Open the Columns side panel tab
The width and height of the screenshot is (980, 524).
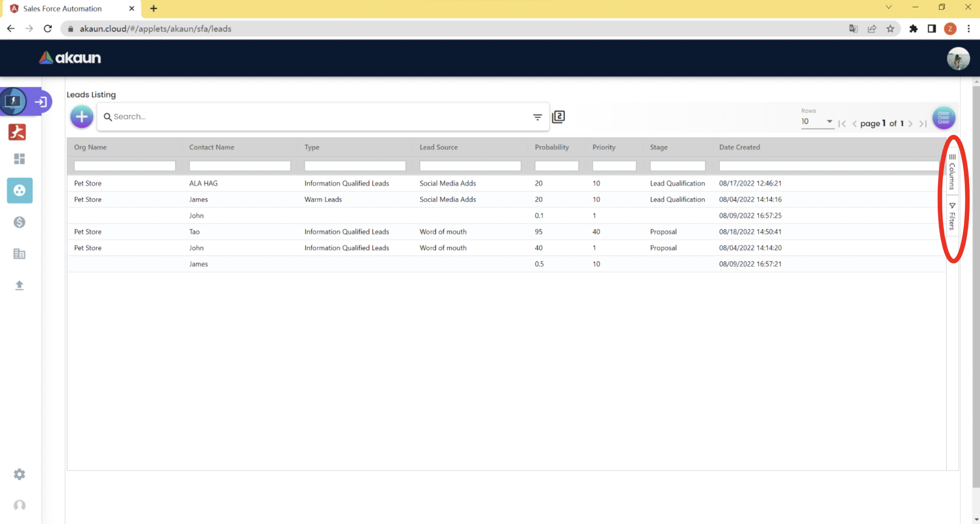pyautogui.click(x=952, y=172)
